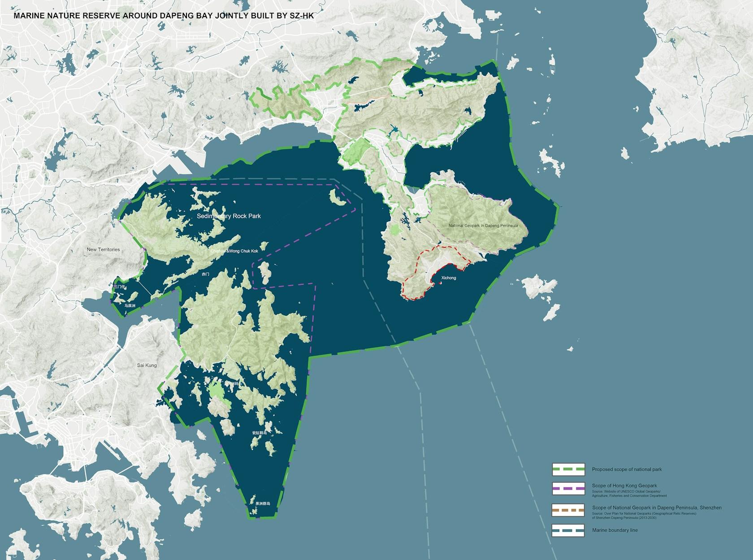Click the '赤门' map label

pyautogui.click(x=205, y=274)
